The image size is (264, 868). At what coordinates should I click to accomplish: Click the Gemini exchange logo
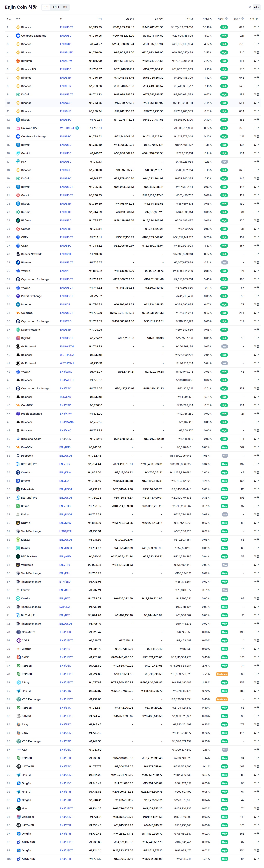click(18, 153)
